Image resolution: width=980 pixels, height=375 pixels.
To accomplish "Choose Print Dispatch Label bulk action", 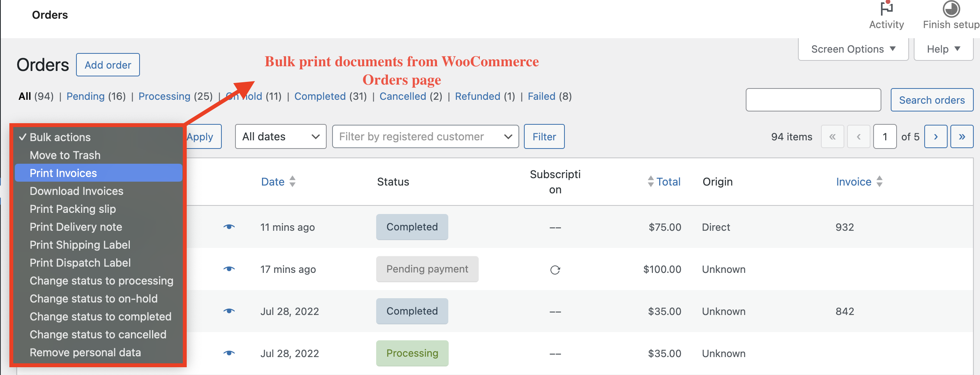I will point(99,263).
